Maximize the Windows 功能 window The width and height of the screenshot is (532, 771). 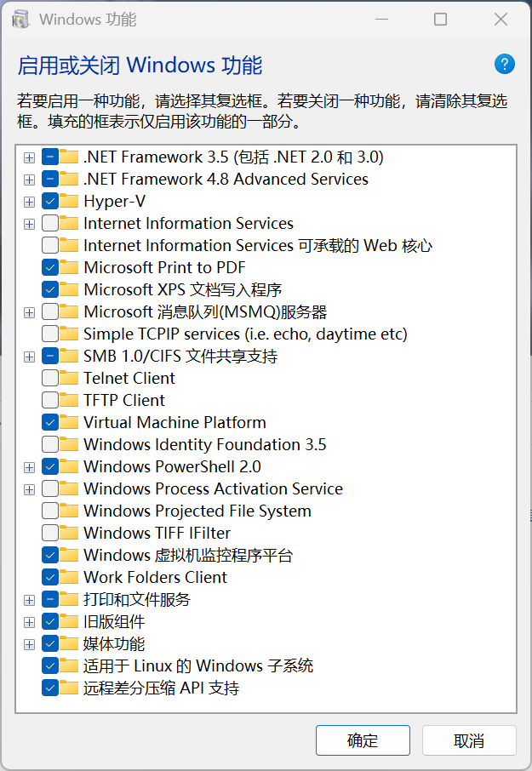point(441,20)
